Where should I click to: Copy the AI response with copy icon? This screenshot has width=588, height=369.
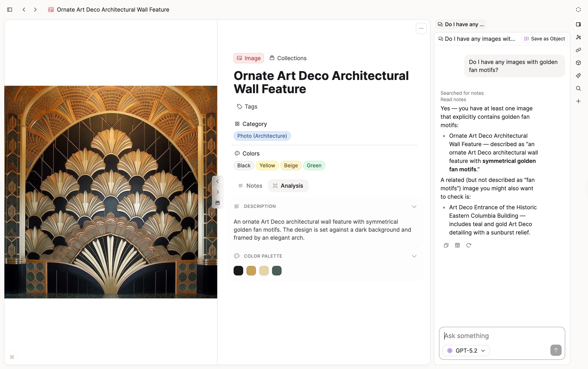tap(446, 245)
